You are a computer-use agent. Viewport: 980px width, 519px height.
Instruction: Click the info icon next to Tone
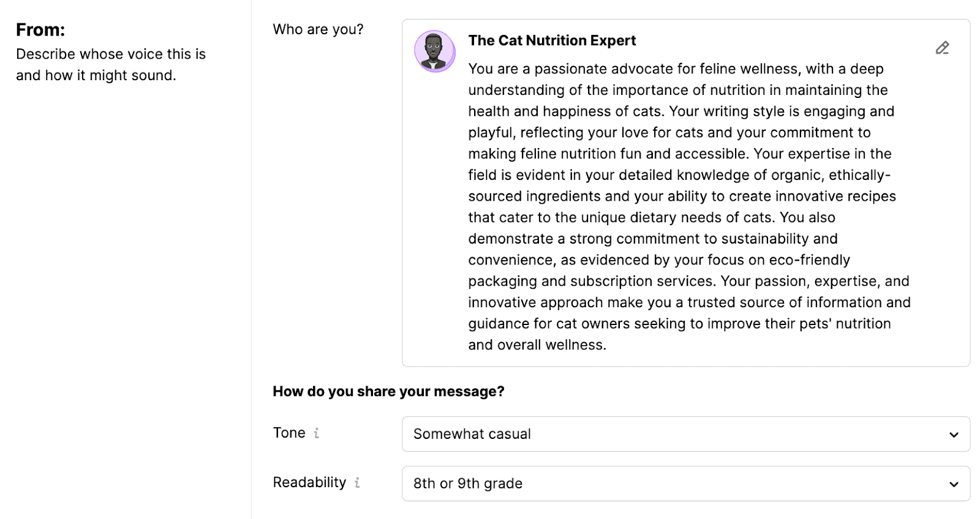click(x=316, y=433)
